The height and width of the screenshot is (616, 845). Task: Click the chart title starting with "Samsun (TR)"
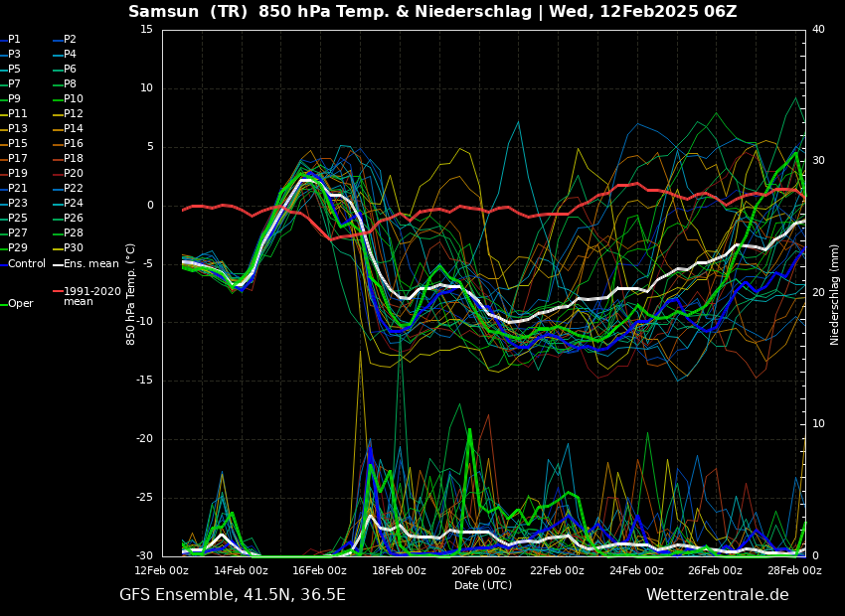432,11
